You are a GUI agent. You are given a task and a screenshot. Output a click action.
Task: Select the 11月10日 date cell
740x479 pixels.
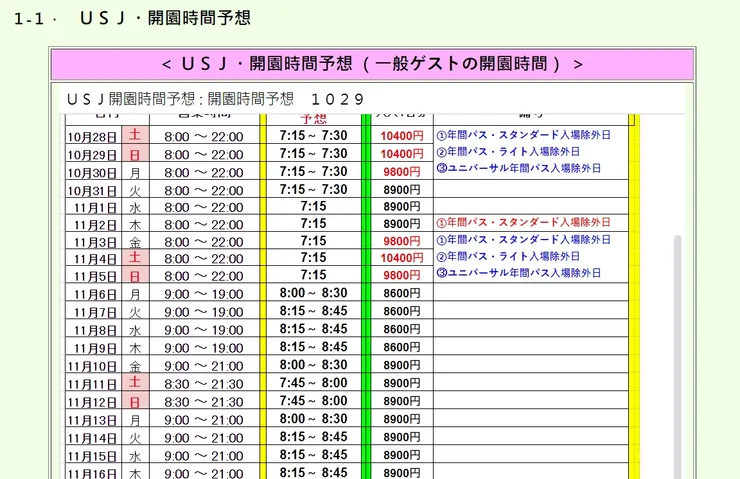click(x=92, y=366)
